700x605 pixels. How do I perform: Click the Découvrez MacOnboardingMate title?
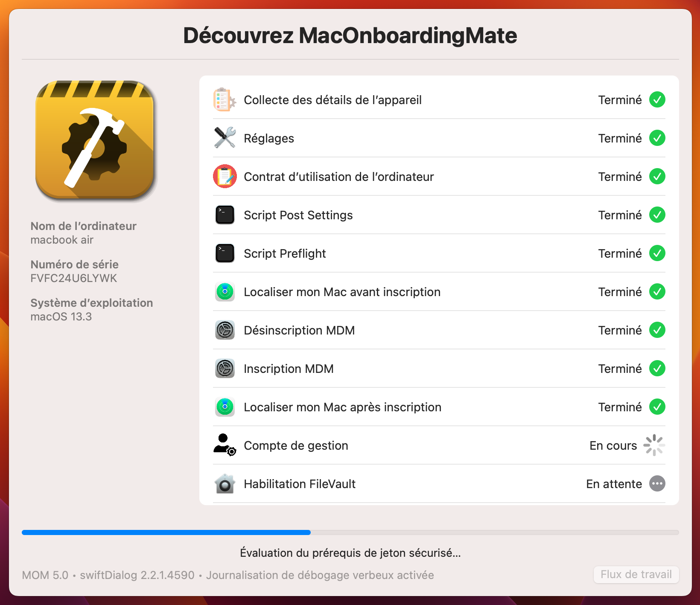click(x=350, y=35)
